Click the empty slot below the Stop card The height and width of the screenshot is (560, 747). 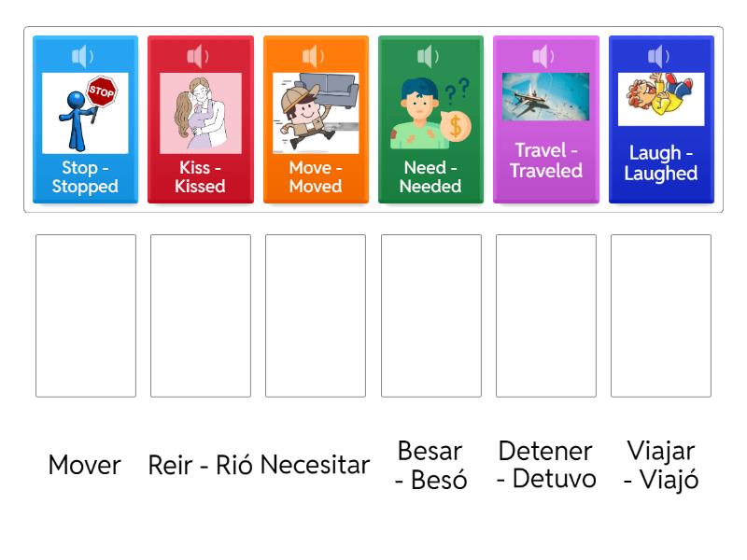pos(85,315)
